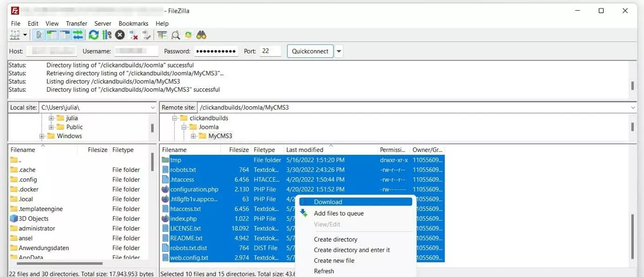Toggle remote directory tree display
This screenshot has height=277, width=644.
tap(65, 35)
